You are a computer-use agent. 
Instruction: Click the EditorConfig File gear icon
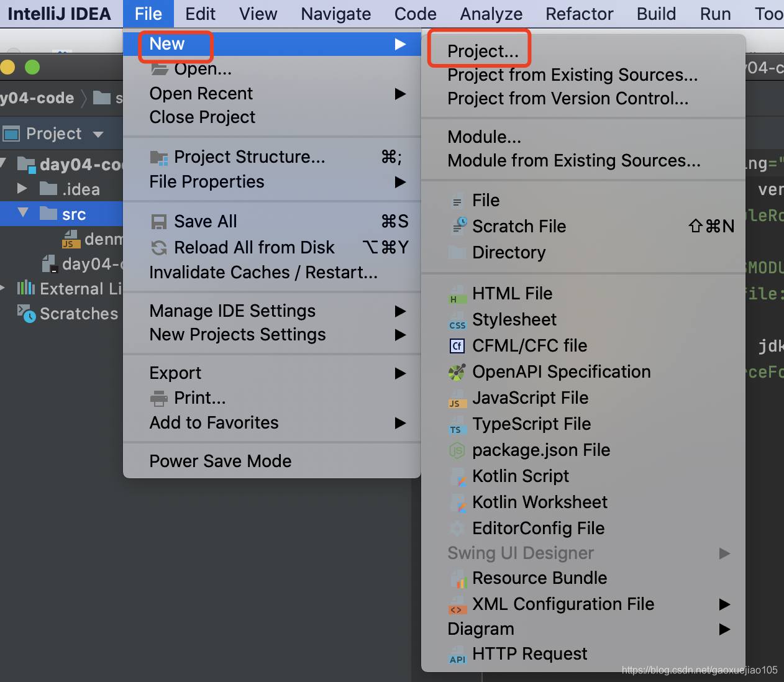pyautogui.click(x=457, y=529)
